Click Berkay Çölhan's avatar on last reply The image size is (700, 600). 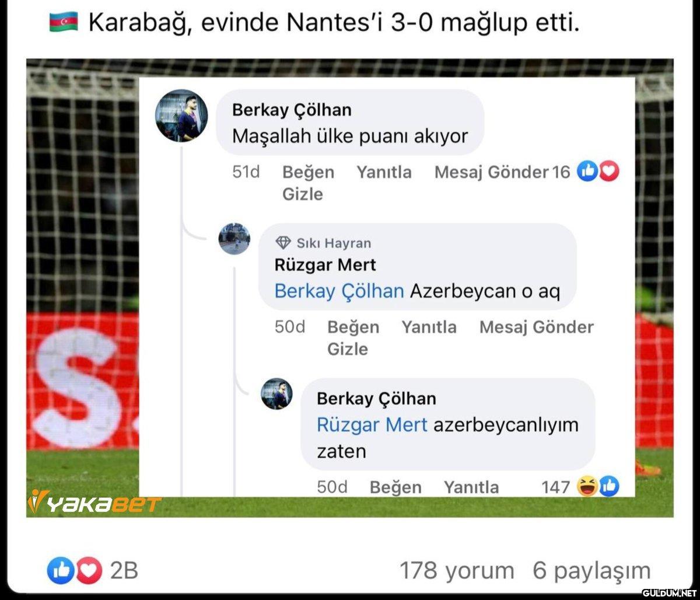pyautogui.click(x=276, y=393)
